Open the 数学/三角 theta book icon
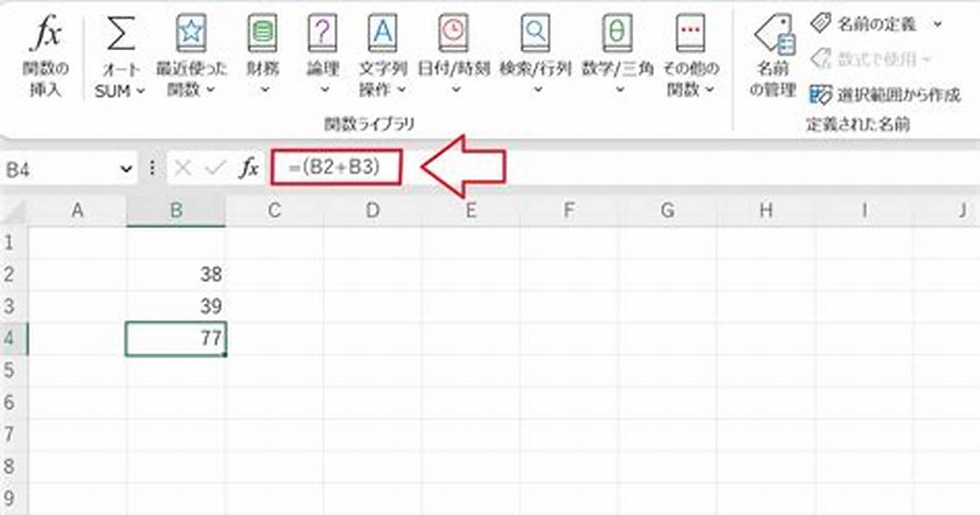980x515 pixels. pyautogui.click(x=618, y=33)
